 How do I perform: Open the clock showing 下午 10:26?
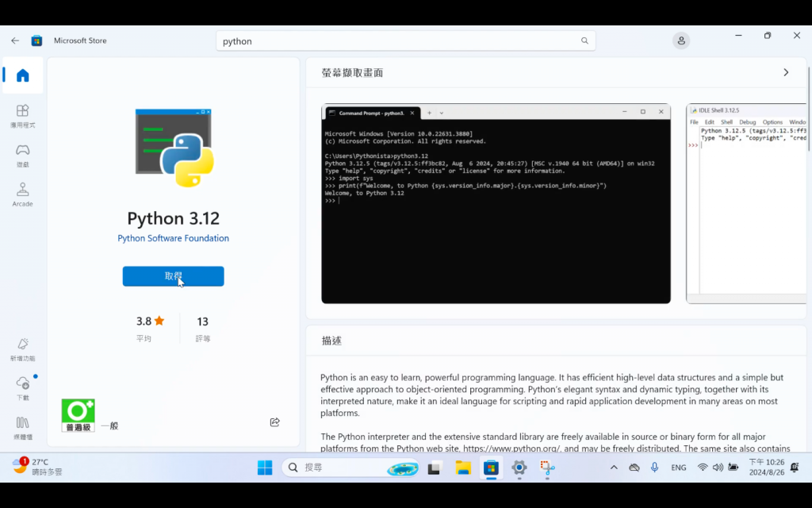pos(767,467)
